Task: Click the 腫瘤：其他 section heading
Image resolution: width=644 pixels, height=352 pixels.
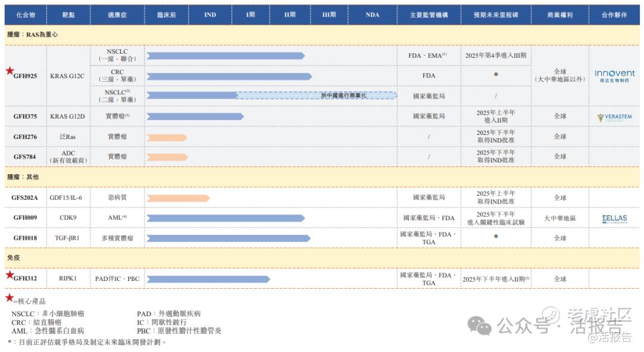Action: click(23, 177)
